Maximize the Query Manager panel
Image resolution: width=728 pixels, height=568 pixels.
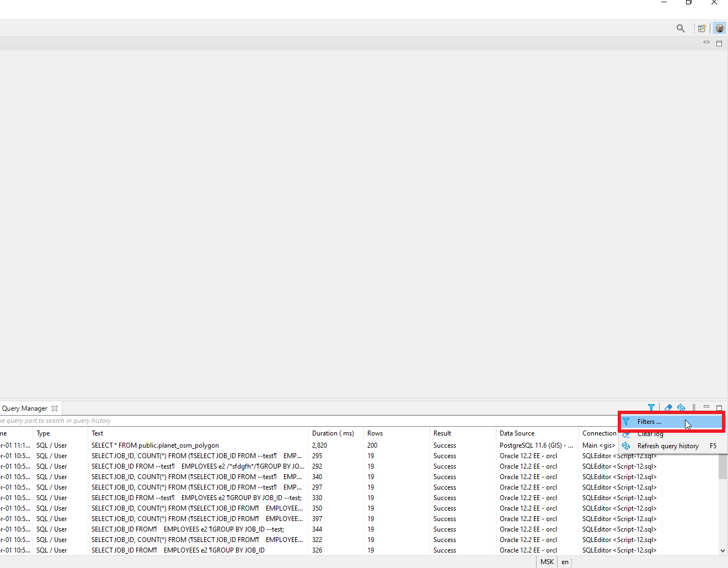click(x=719, y=407)
